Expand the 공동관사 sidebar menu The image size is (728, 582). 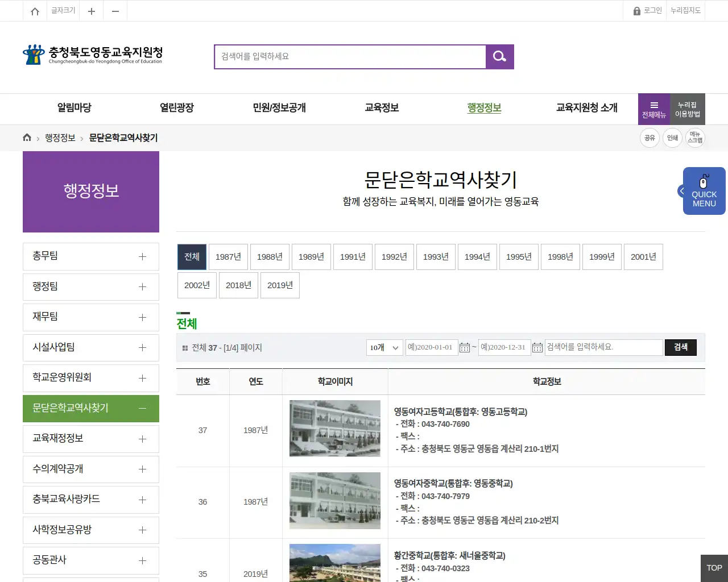91,560
